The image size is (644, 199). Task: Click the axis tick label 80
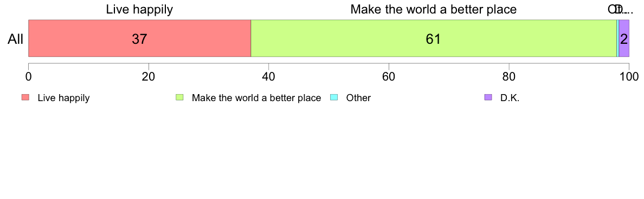(x=509, y=76)
